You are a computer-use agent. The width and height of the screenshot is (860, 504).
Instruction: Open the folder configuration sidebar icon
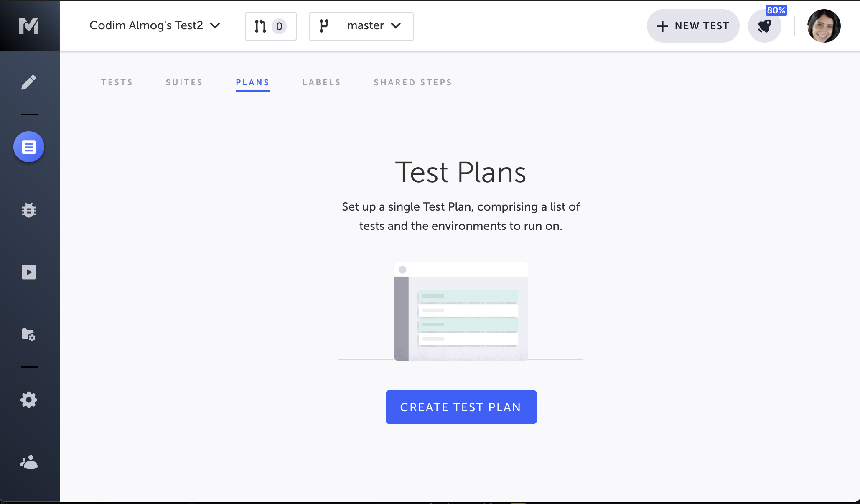point(29,335)
